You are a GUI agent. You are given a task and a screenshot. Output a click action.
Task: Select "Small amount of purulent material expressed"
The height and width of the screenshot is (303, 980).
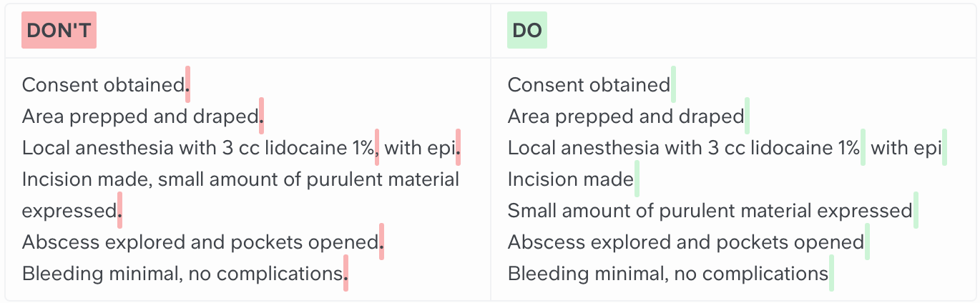tap(709, 211)
